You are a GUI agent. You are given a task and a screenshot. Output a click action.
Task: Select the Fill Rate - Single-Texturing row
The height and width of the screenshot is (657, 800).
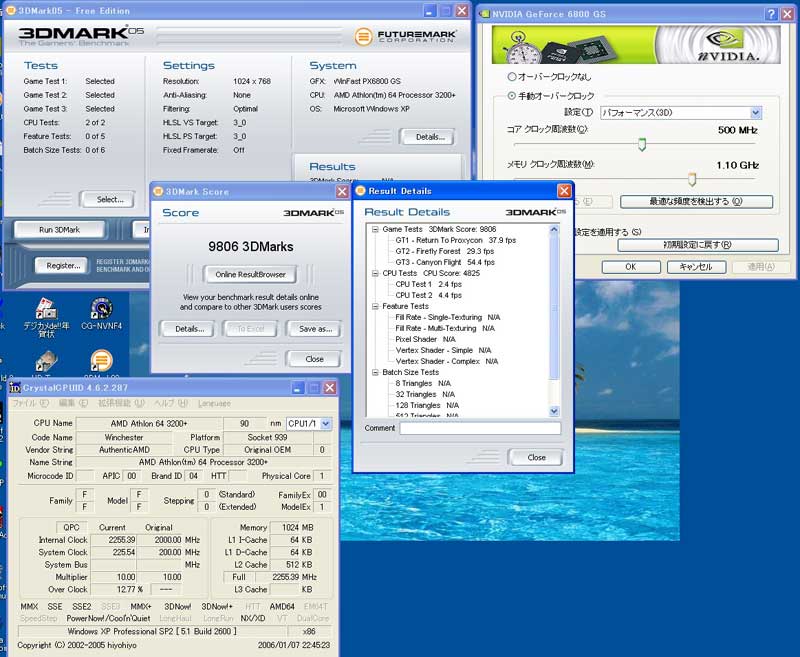click(448, 317)
